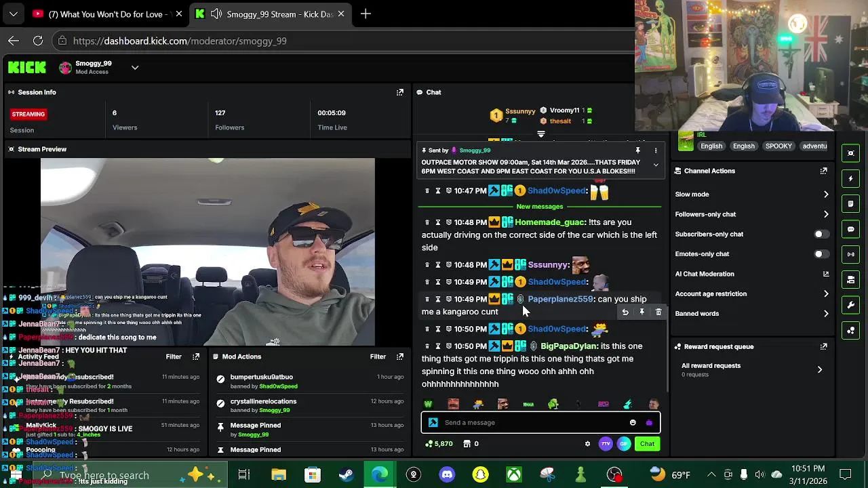868x488 pixels.
Task: Open the chat bubble sidebar icon
Action: click(x=851, y=229)
